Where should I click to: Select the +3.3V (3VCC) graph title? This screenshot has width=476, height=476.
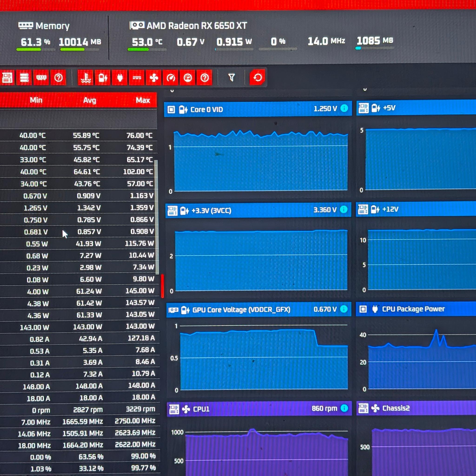coord(212,211)
